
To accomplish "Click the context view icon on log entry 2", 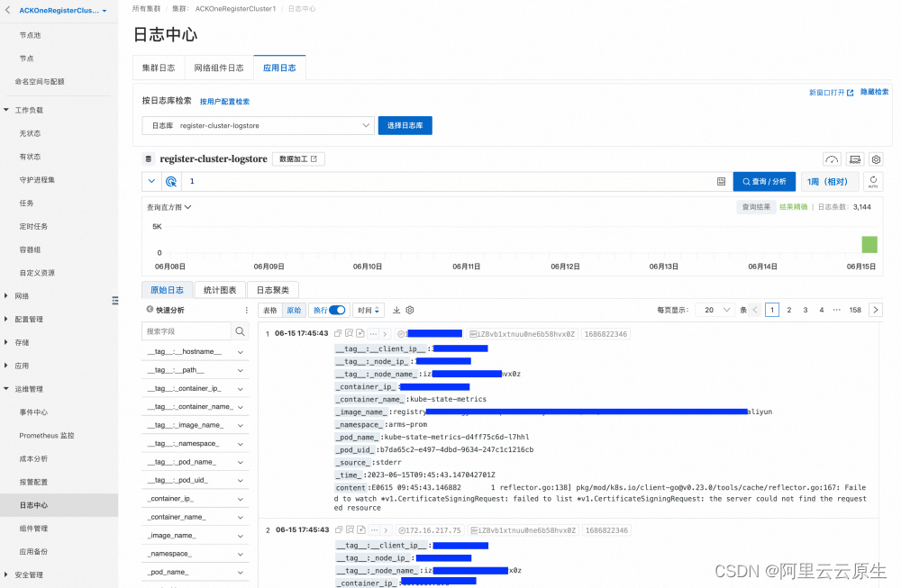I will pyautogui.click(x=350, y=530).
